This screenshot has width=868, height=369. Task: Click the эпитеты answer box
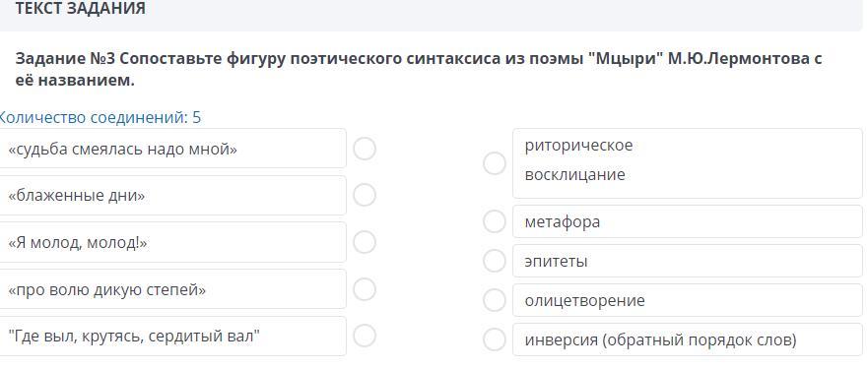688,261
